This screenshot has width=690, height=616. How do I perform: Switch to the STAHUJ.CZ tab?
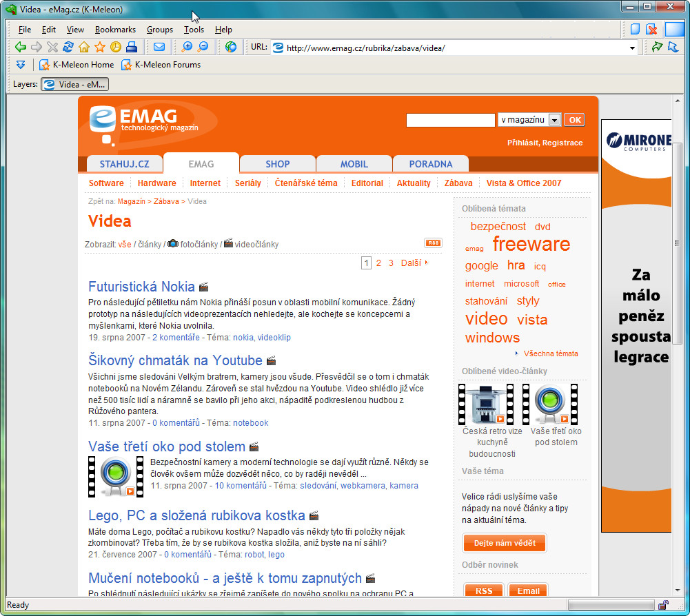[x=125, y=164]
